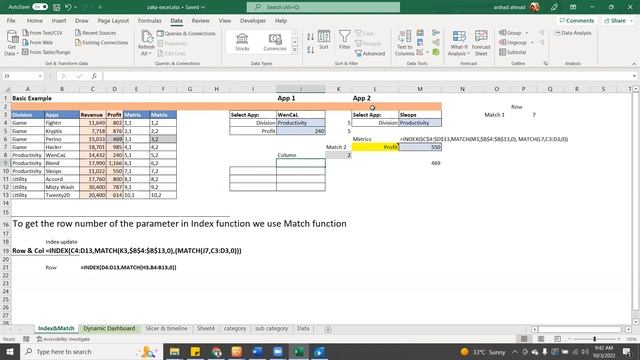This screenshot has height=360, width=640.
Task: Open the Data Tools flash fill icon
Action: click(420, 33)
